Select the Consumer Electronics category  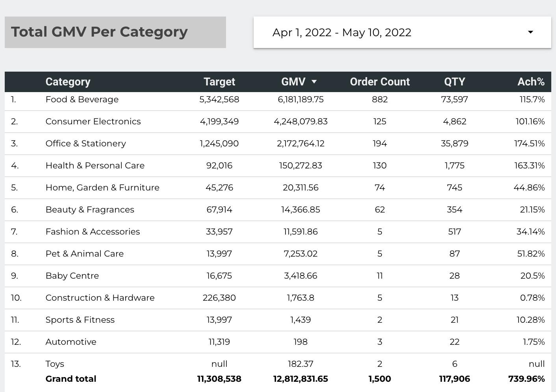(x=93, y=122)
